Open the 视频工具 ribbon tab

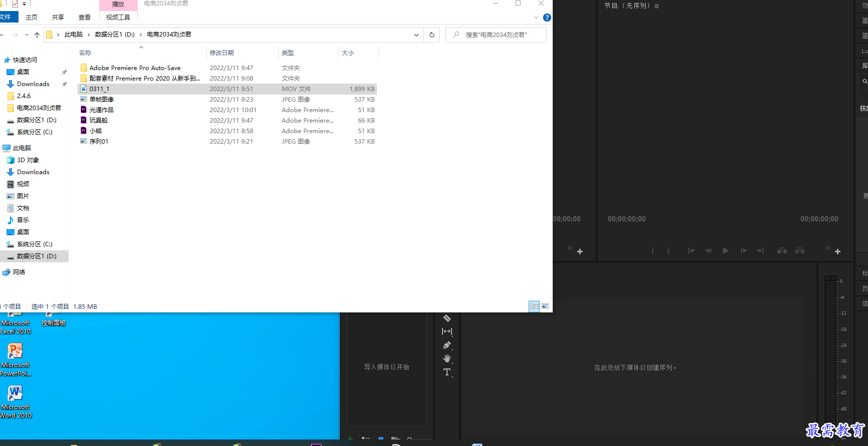coord(118,18)
